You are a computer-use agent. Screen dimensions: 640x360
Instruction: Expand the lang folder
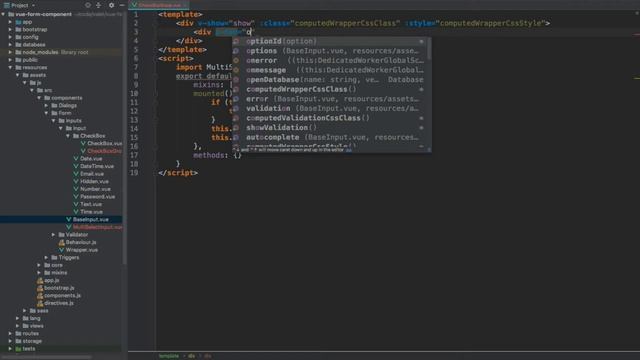pyautogui.click(x=18, y=318)
